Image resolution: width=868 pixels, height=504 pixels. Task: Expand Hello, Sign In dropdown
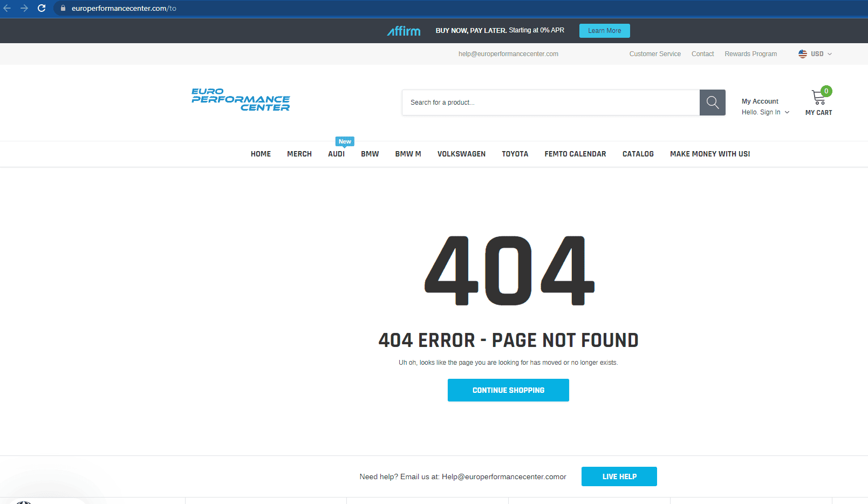pyautogui.click(x=766, y=112)
